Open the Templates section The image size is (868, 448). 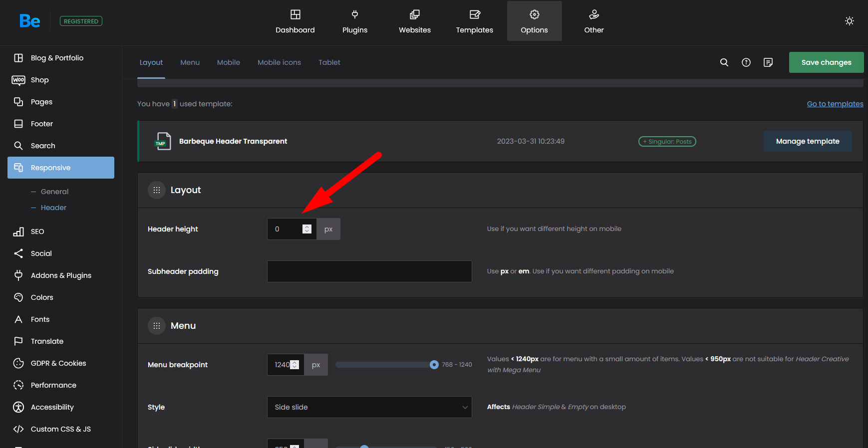coord(475,21)
